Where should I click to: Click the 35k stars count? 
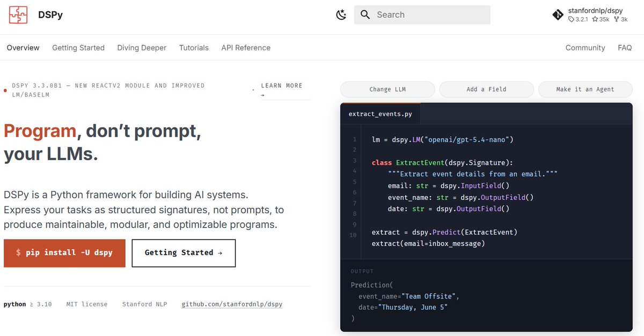pyautogui.click(x=600, y=19)
